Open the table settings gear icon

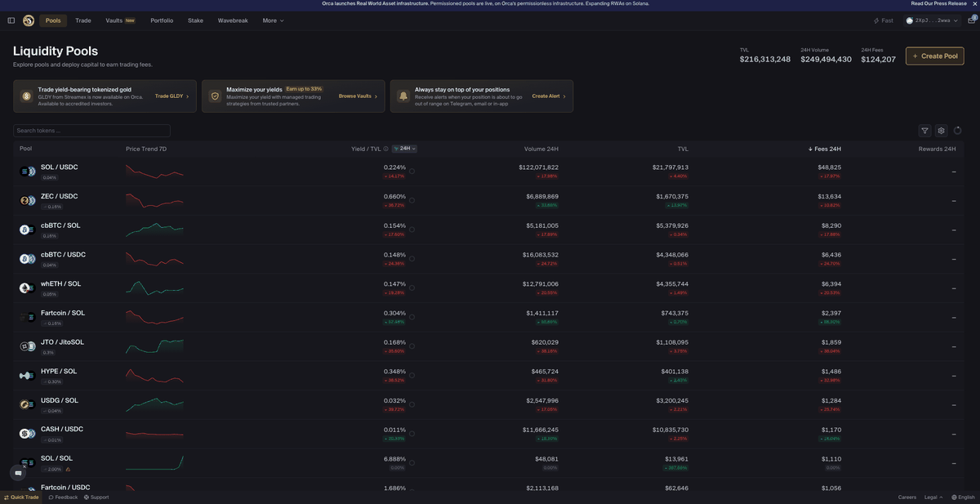(941, 131)
